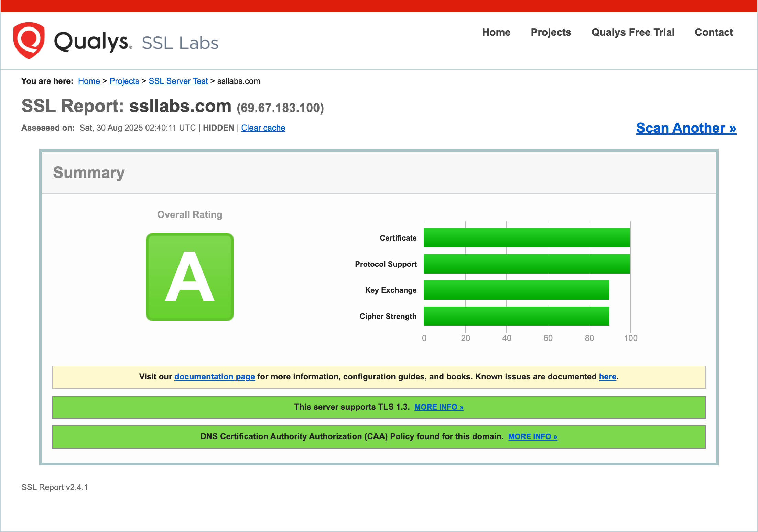Open the Projects navigation menu item
Viewport: 758px width, 532px height.
(x=551, y=32)
